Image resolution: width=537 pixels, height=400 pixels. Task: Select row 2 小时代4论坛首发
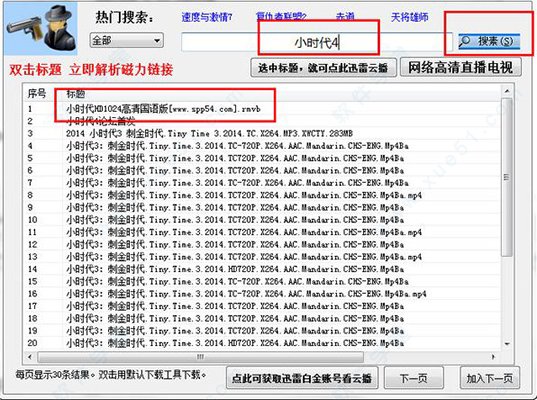coord(263,121)
